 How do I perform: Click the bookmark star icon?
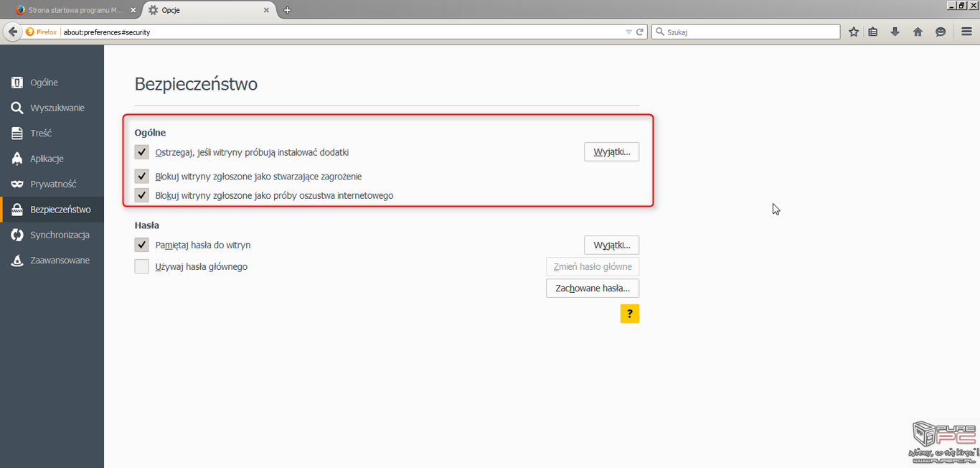[x=854, y=32]
